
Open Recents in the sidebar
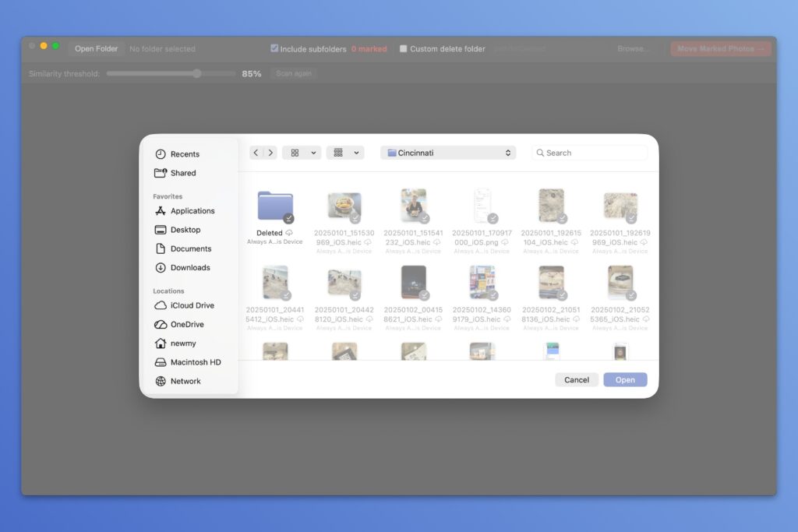pyautogui.click(x=185, y=154)
